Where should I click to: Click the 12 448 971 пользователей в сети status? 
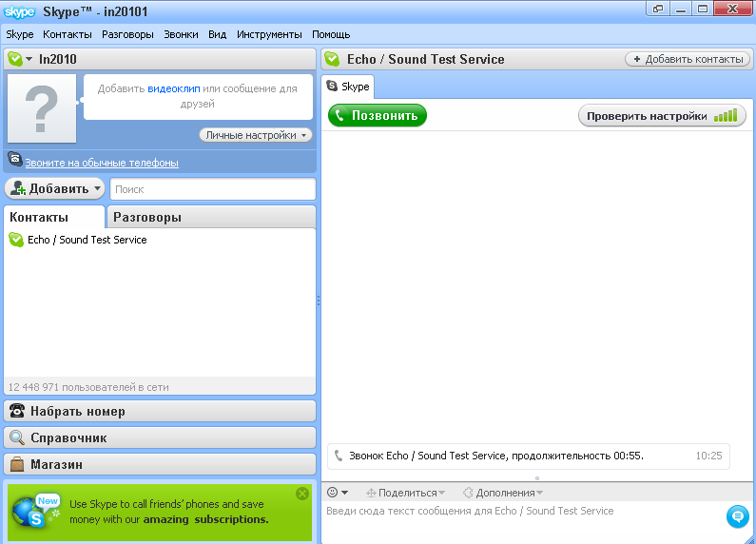(88, 387)
